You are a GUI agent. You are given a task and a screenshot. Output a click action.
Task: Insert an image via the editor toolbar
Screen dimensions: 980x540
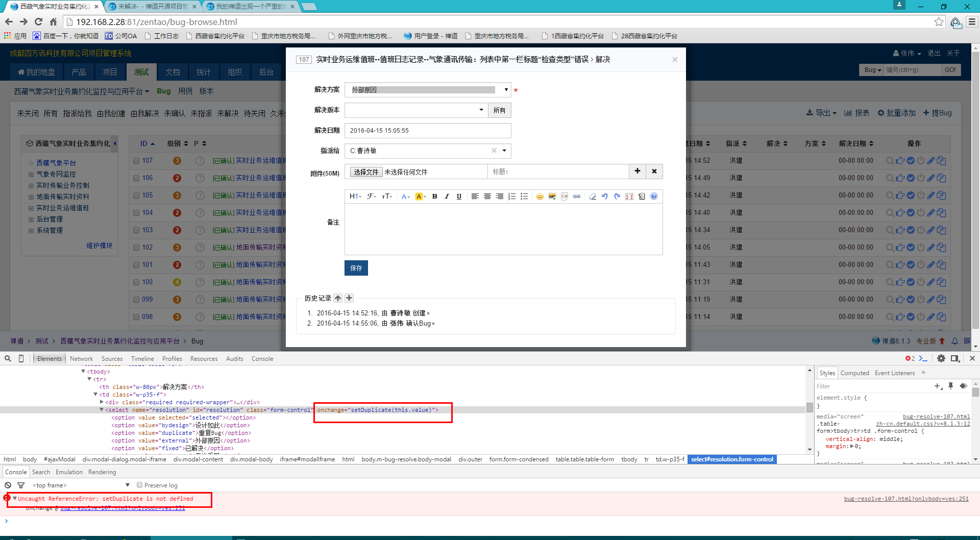(x=552, y=197)
